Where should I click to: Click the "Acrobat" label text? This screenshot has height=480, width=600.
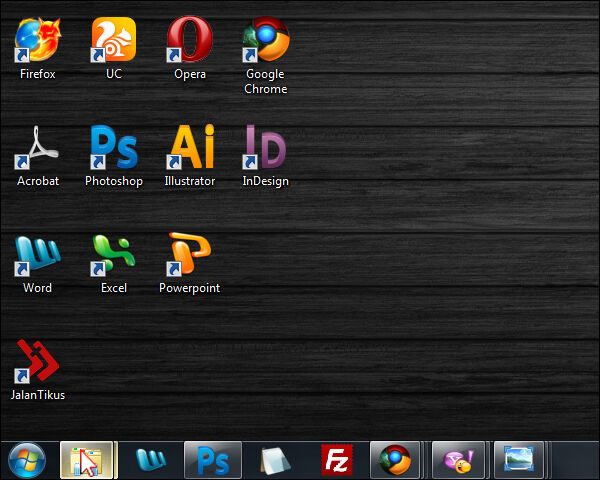click(x=38, y=181)
